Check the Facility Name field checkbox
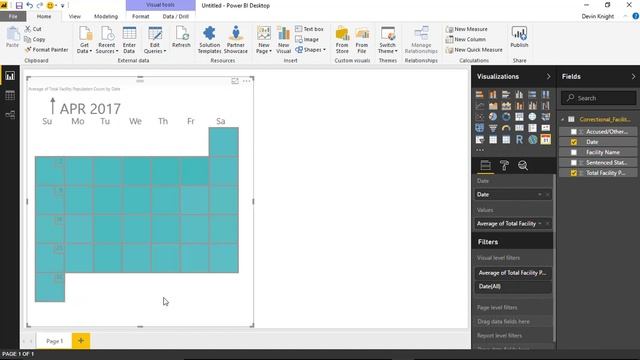 (573, 152)
